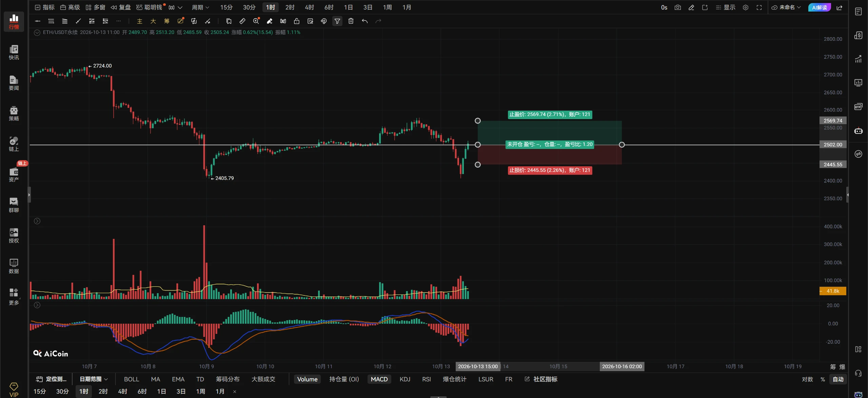Open 策略 robot icon in sidebar
The image size is (868, 398).
14,114
